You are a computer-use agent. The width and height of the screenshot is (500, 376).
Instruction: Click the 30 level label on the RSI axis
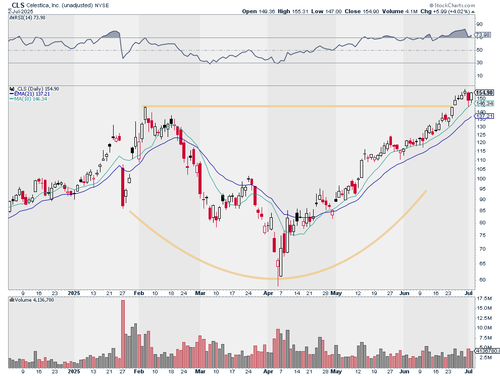479,63
